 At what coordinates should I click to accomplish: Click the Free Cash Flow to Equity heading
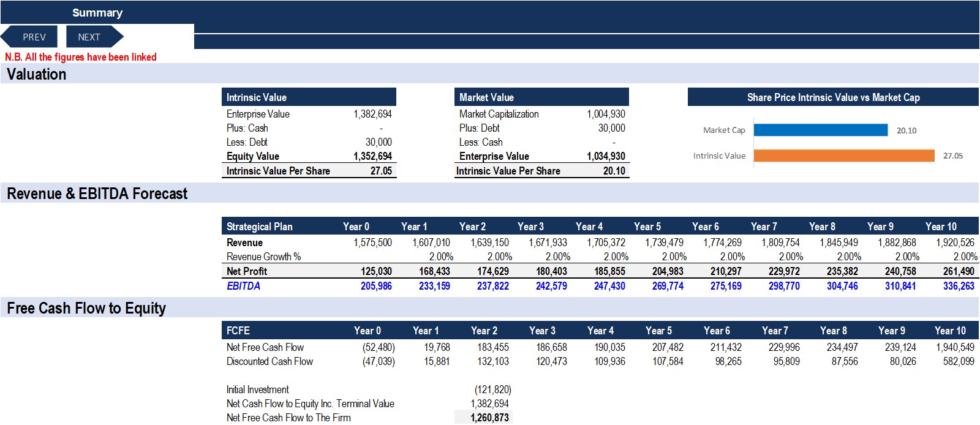(86, 308)
